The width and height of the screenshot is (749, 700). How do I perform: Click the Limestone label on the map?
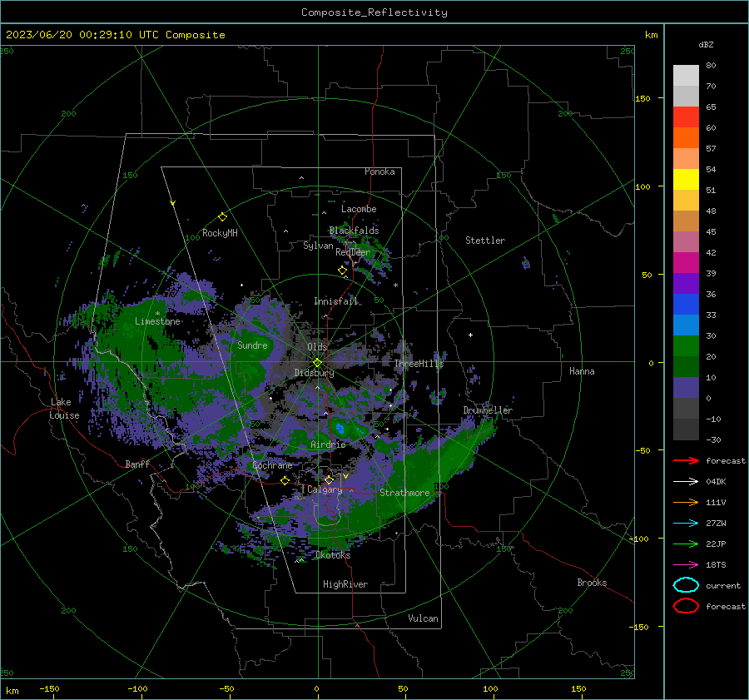(157, 321)
